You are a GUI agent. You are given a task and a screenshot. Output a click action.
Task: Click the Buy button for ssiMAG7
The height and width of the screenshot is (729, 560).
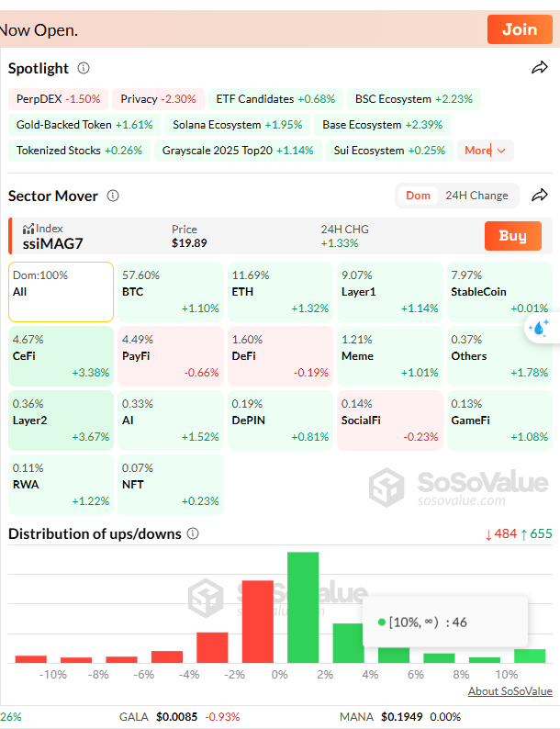511,236
